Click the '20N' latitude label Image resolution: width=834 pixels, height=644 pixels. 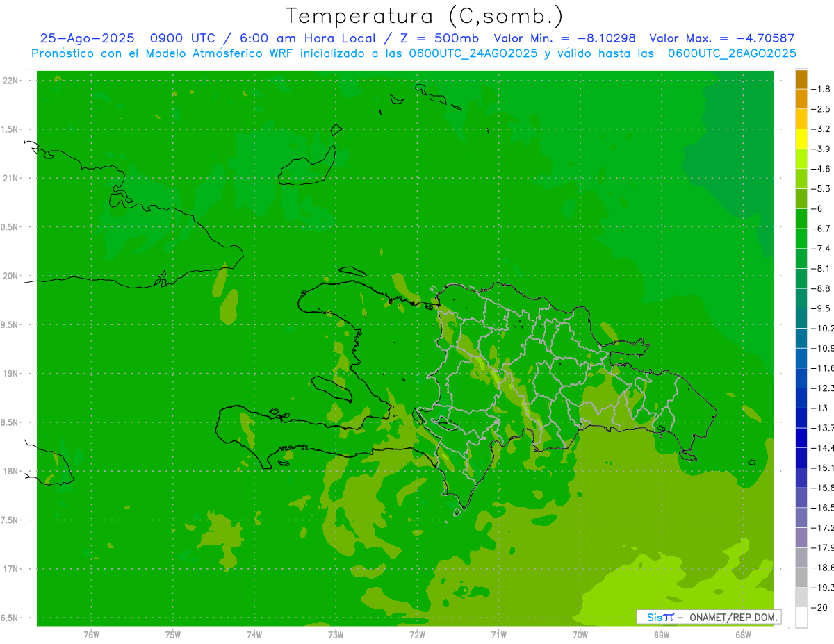coord(12,276)
